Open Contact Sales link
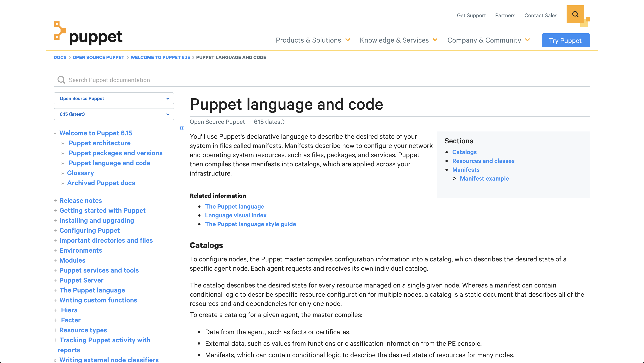The image size is (644, 363). tap(541, 16)
